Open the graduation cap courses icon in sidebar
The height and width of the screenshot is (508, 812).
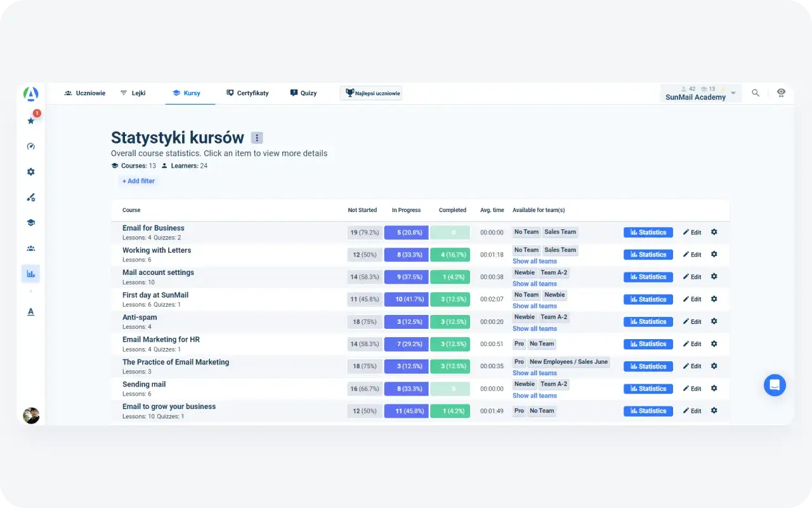click(x=31, y=223)
